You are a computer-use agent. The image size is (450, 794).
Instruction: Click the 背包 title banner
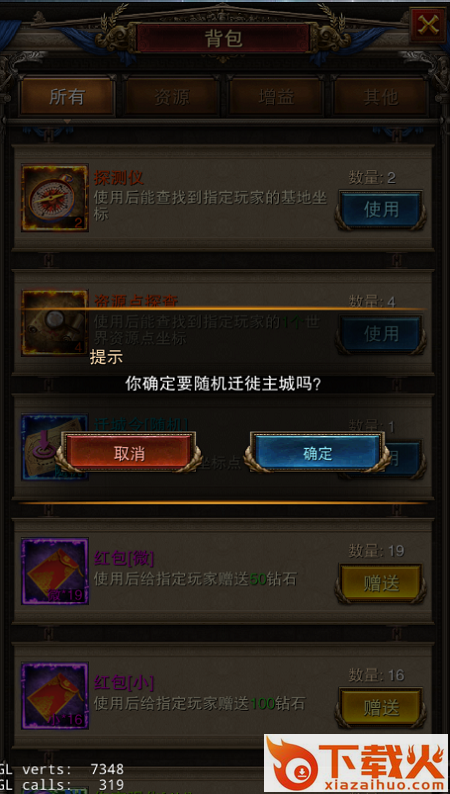223,38
